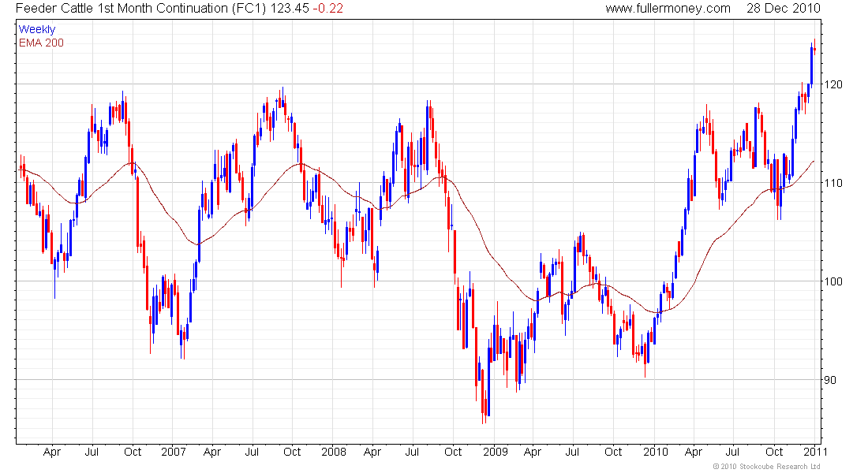Click the date 28 Dec 2010
Image resolution: width=868 pixels, height=473 pixels.
click(x=783, y=9)
